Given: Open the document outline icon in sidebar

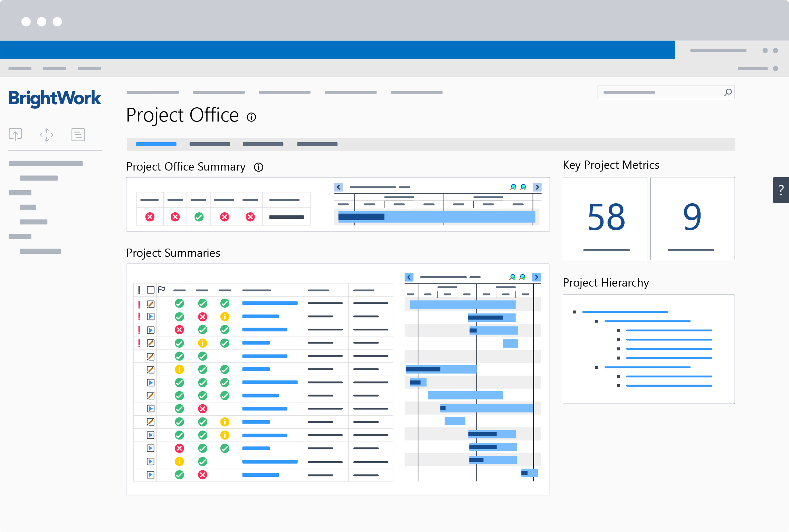Looking at the screenshot, I should coord(78,134).
